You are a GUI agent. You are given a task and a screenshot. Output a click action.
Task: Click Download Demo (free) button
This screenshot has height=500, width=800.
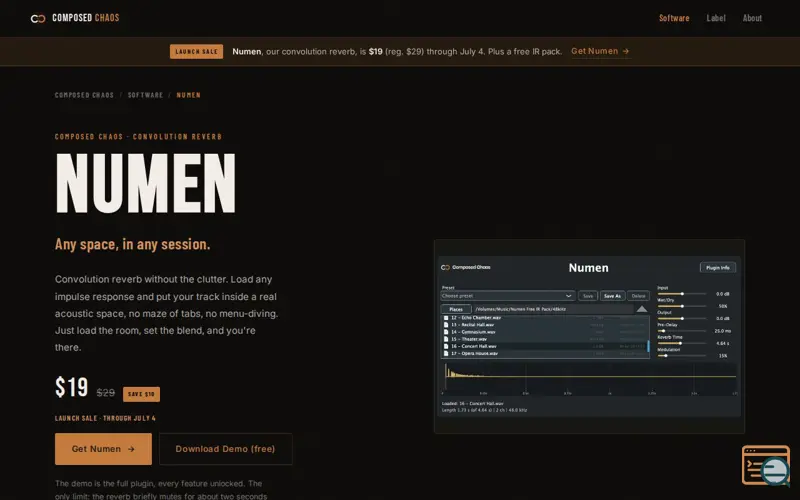coord(226,449)
